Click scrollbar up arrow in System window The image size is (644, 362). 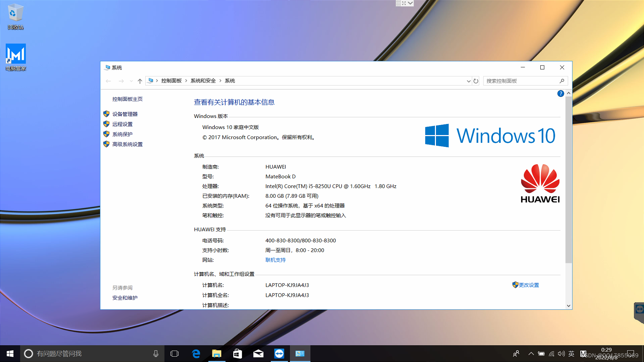(x=568, y=93)
